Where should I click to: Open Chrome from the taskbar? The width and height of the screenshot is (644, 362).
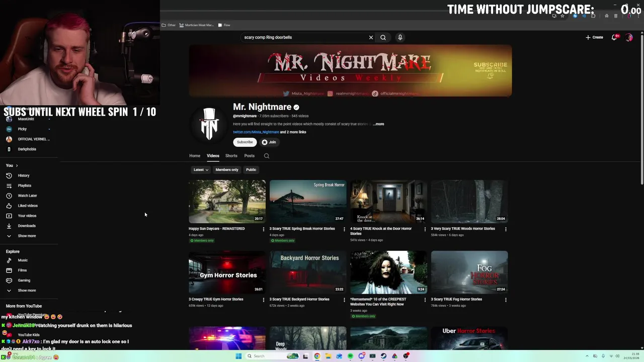(x=317, y=356)
